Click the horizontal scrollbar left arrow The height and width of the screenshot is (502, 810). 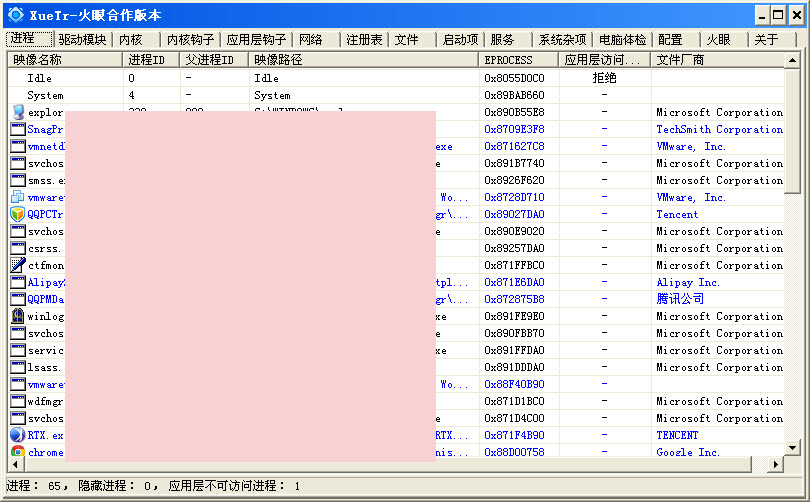click(15, 464)
